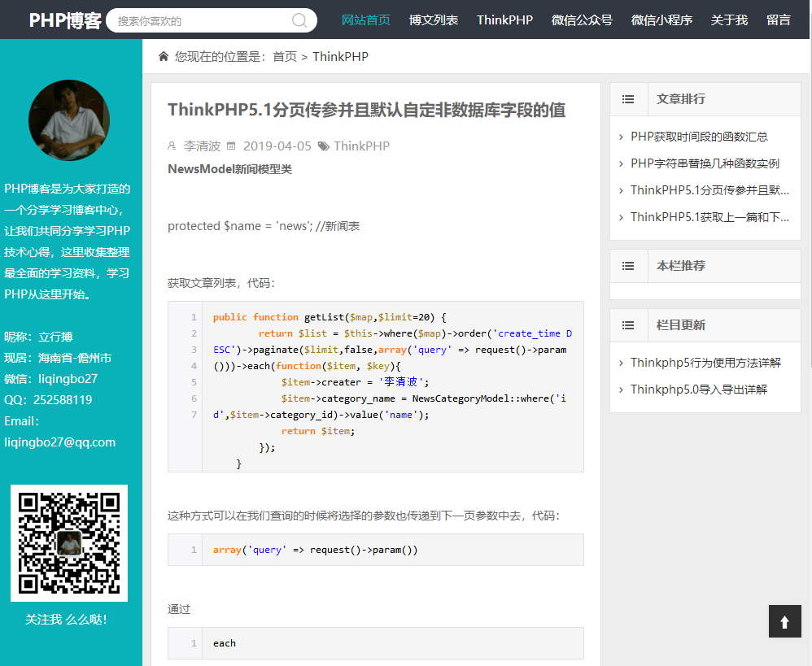This screenshot has width=812, height=666.
Task: Click the list icon beside 文章排行
Action: pos(628,99)
